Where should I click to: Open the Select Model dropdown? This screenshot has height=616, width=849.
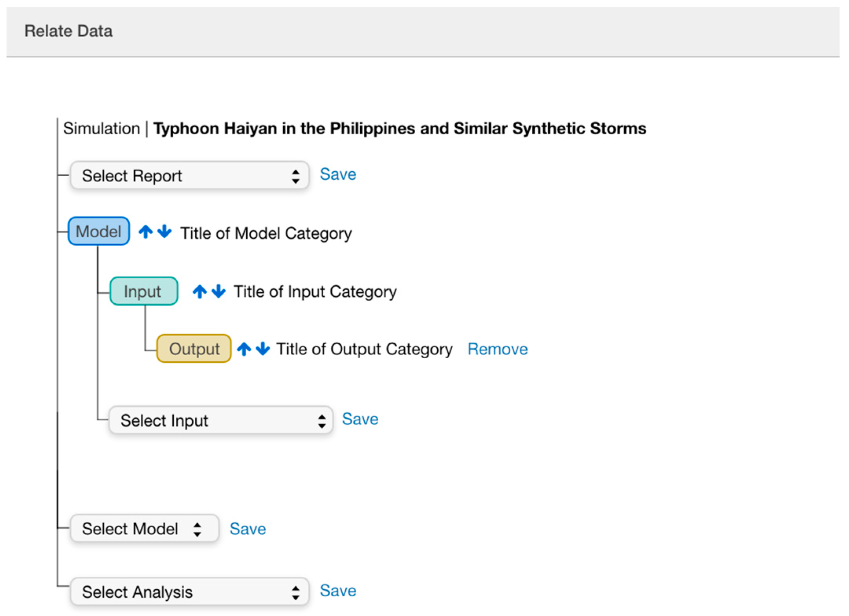(x=144, y=529)
